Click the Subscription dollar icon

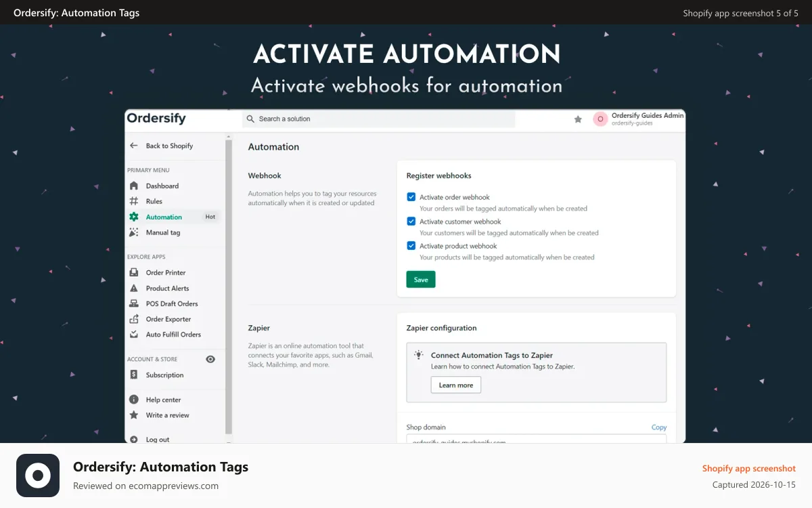tap(133, 375)
